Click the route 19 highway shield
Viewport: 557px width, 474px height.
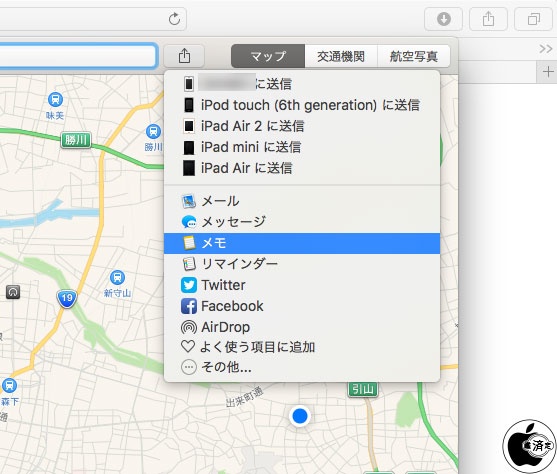click(66, 298)
